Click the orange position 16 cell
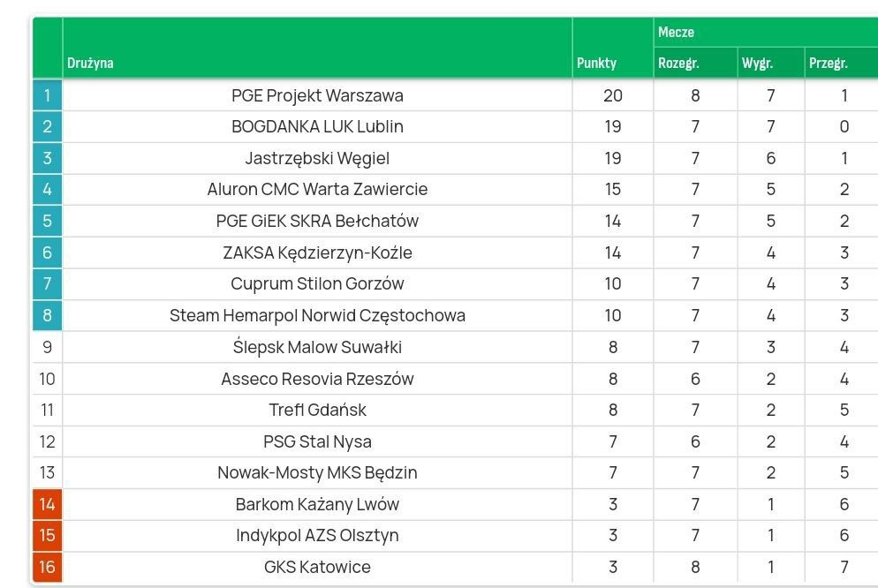Image resolution: width=878 pixels, height=588 pixels. (47, 567)
